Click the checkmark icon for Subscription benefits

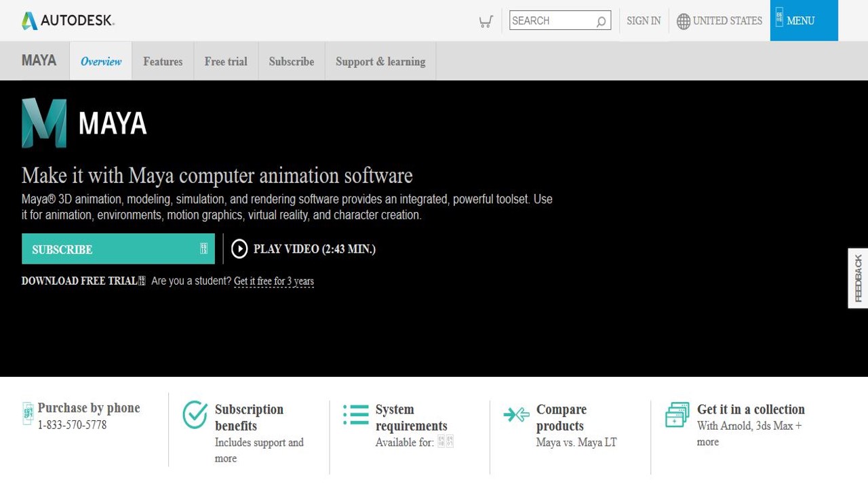[195, 413]
